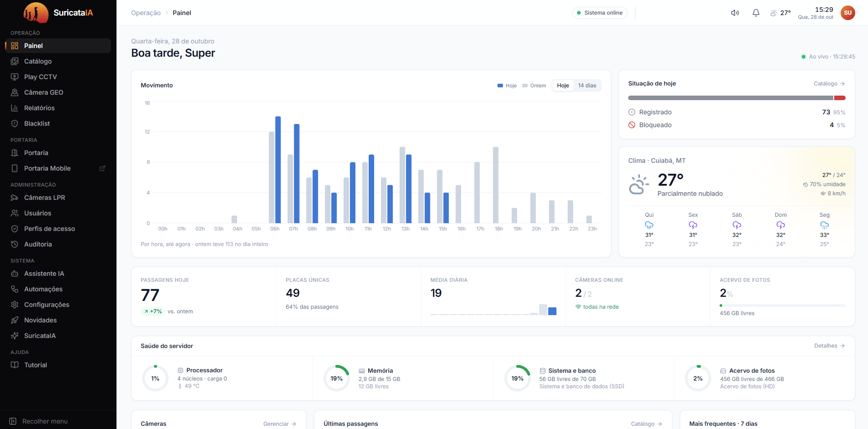
Task: Go to Painel in sidebar
Action: click(x=58, y=46)
